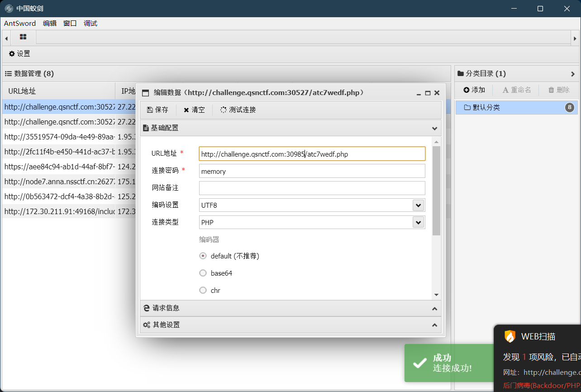Click the 删除 category button
This screenshot has width=581, height=392.
pos(559,90)
